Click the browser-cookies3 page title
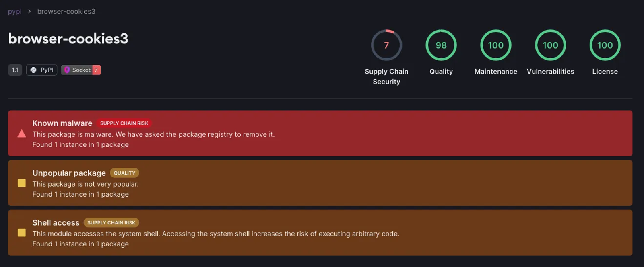Viewport: 644px width, 267px height. (68, 39)
